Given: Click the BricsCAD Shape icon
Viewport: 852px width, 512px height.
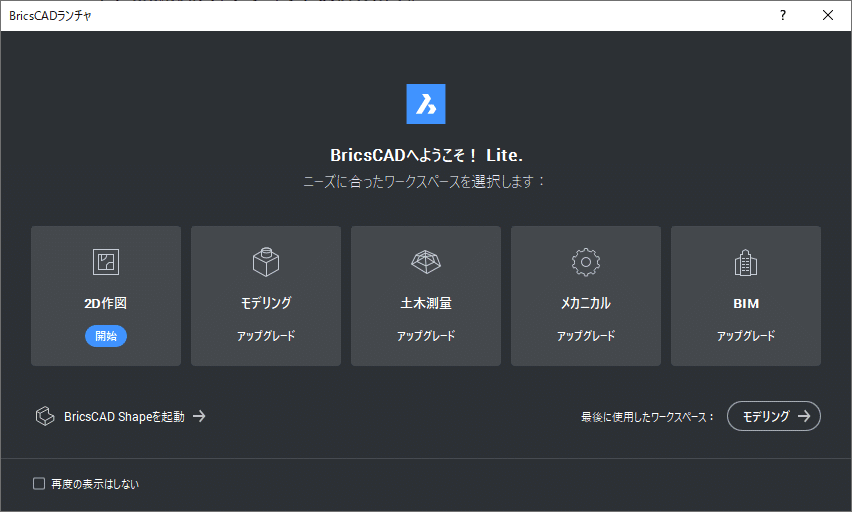Looking at the screenshot, I should 45,416.
